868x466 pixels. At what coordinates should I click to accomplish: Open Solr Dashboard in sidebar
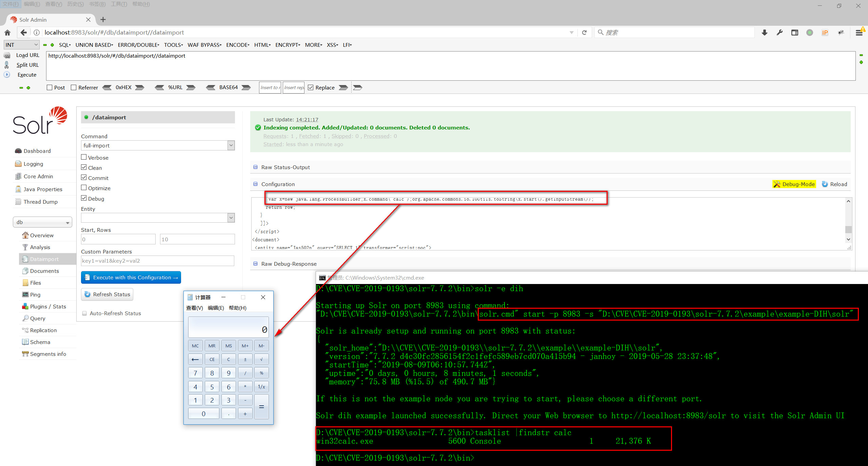(x=37, y=151)
